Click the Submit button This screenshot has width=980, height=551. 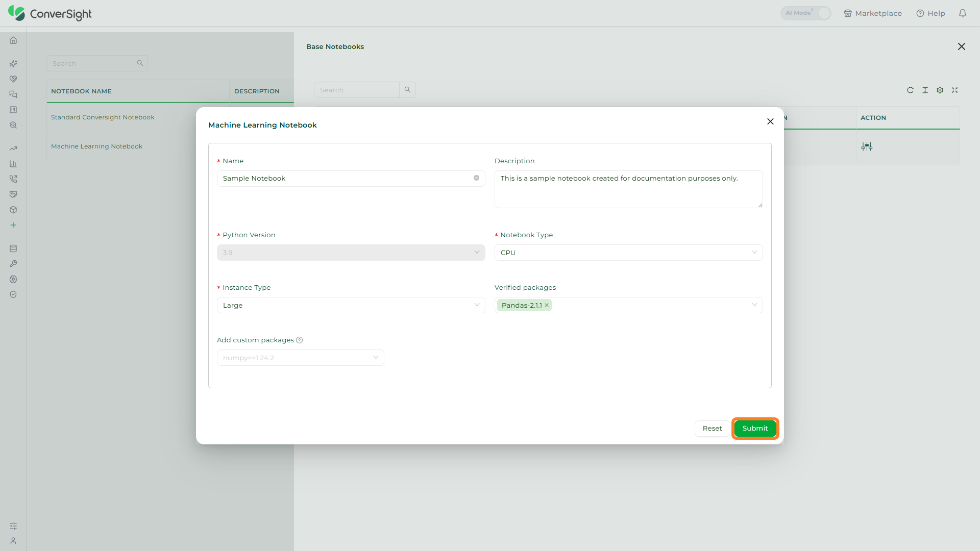tap(755, 429)
